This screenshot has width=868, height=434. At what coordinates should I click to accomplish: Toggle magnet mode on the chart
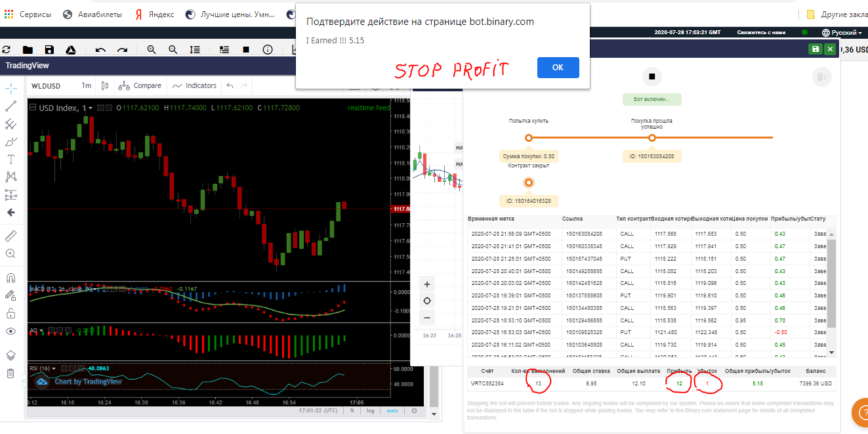pos(11,278)
